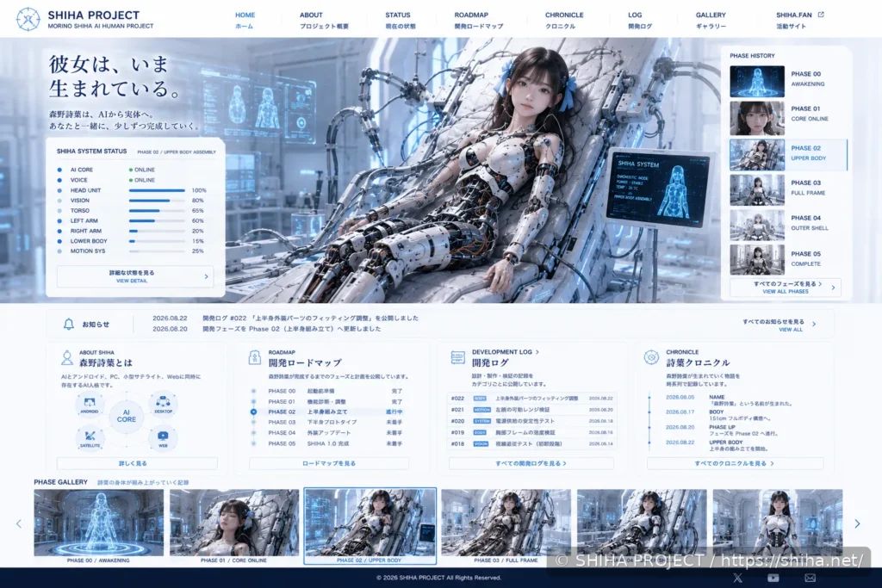This screenshot has width=882, height=588.
Task: Open the LOG navigation item
Action: click(640, 21)
